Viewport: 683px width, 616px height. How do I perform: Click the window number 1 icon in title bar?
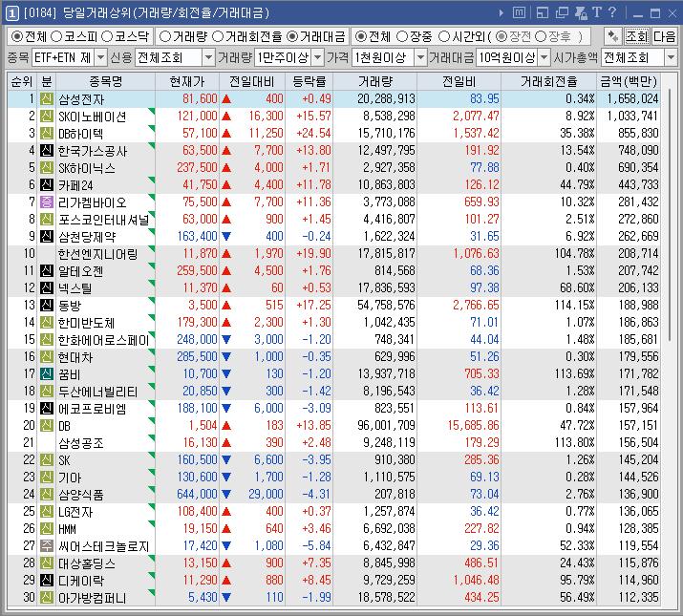(x=11, y=13)
